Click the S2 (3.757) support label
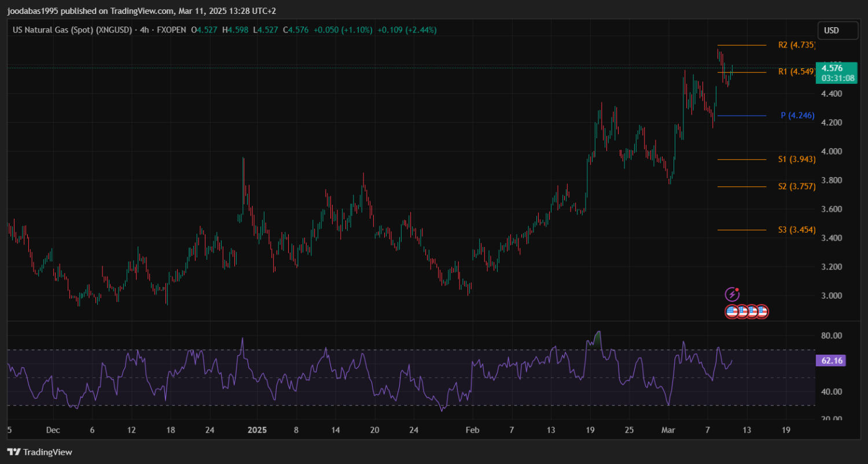 (x=797, y=187)
